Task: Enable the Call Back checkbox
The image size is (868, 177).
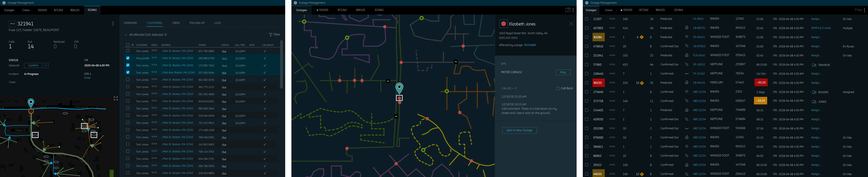Action: pyautogui.click(x=558, y=89)
